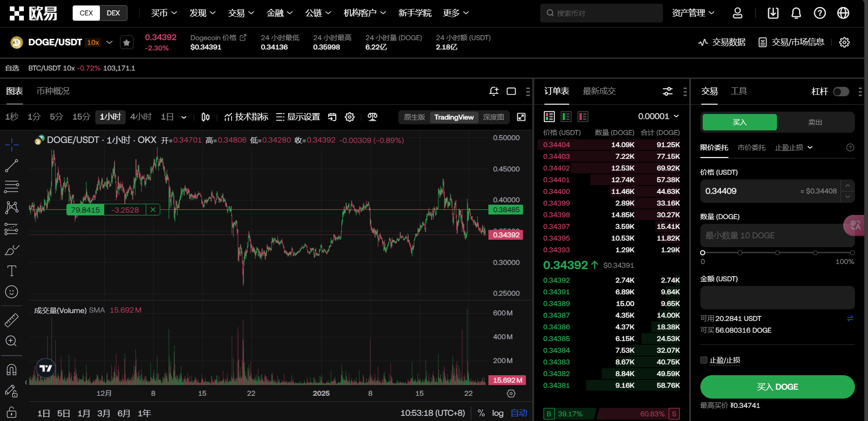
Task: Select the ruler measure tool
Action: click(12, 320)
